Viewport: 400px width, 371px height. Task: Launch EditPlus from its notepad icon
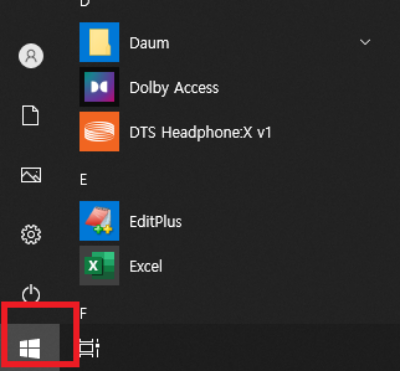tap(99, 221)
